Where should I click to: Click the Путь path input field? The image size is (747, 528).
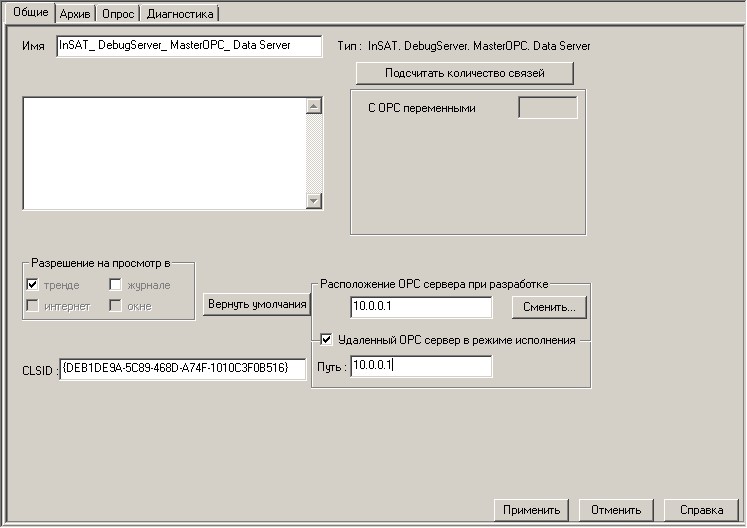coord(421,366)
